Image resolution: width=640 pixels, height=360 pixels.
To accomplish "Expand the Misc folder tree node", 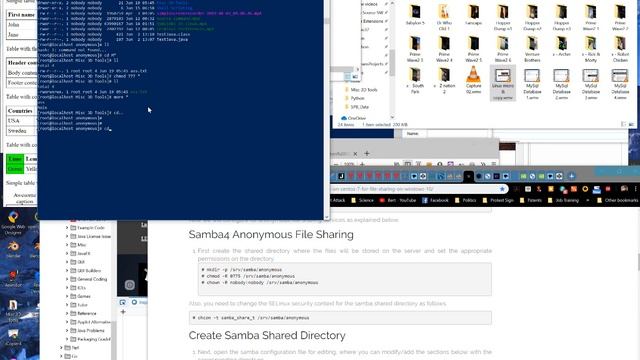I will 67,245.
